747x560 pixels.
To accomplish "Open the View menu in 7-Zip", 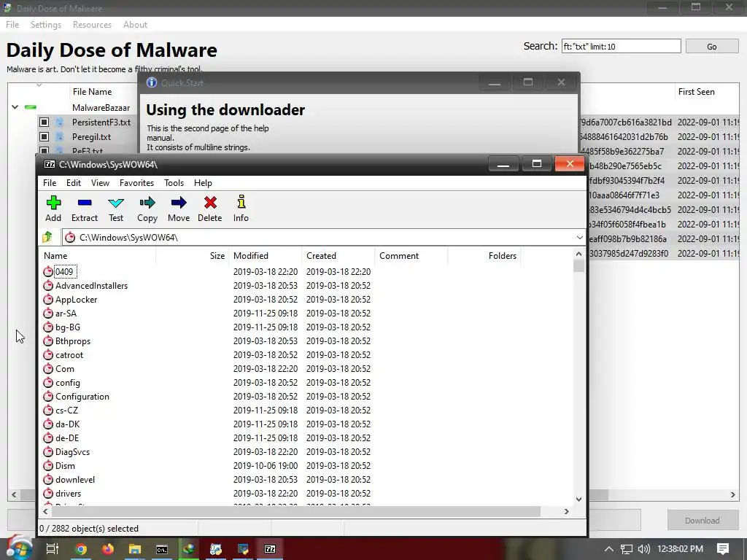I will click(x=100, y=183).
